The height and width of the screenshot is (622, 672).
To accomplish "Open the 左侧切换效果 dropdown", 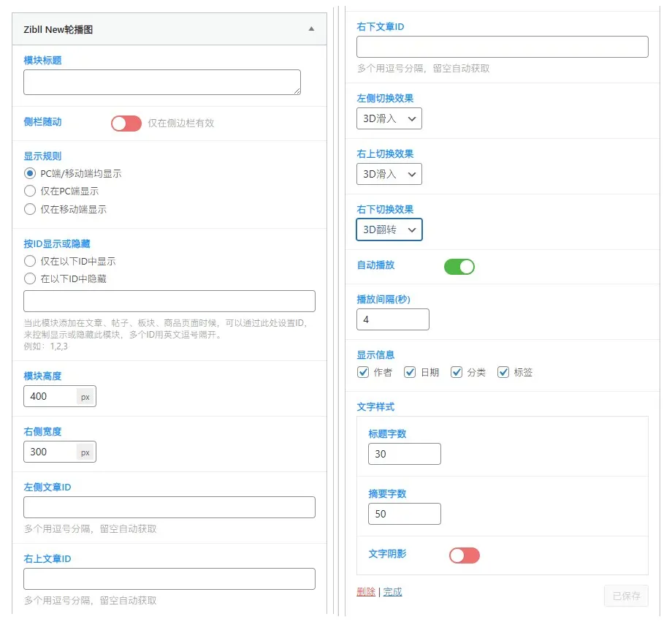I will (x=389, y=118).
